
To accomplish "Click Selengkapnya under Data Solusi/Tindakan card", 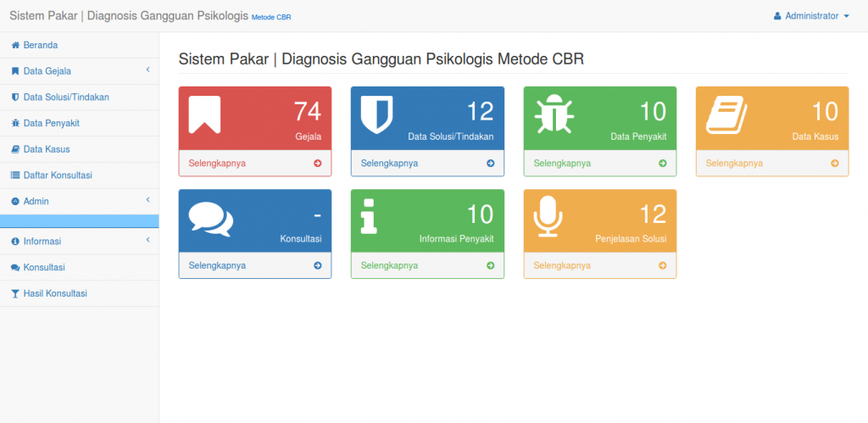I will click(x=389, y=164).
